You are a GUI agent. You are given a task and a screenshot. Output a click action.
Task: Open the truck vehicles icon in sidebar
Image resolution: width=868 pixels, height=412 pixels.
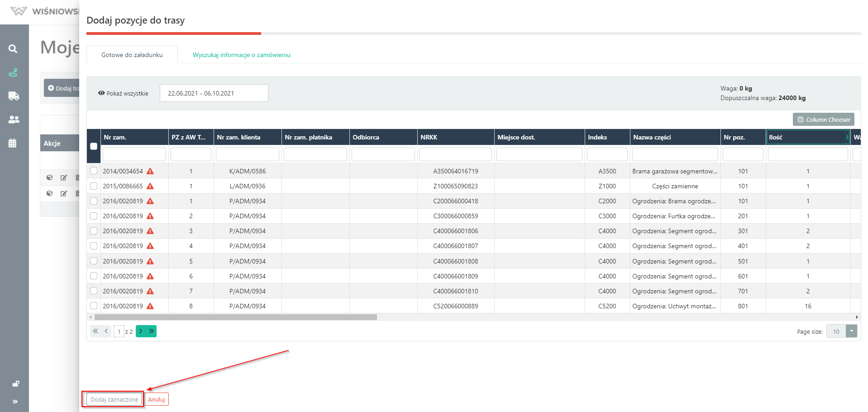click(14, 96)
